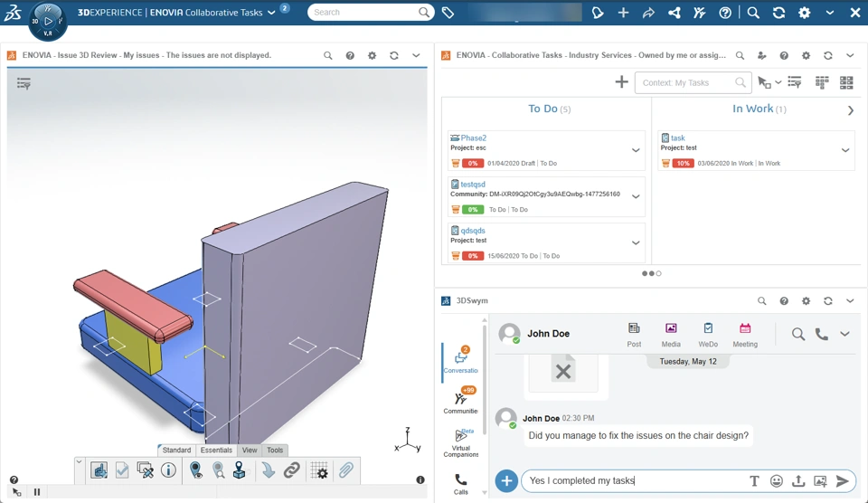Click the tag icon next to search

(x=448, y=12)
